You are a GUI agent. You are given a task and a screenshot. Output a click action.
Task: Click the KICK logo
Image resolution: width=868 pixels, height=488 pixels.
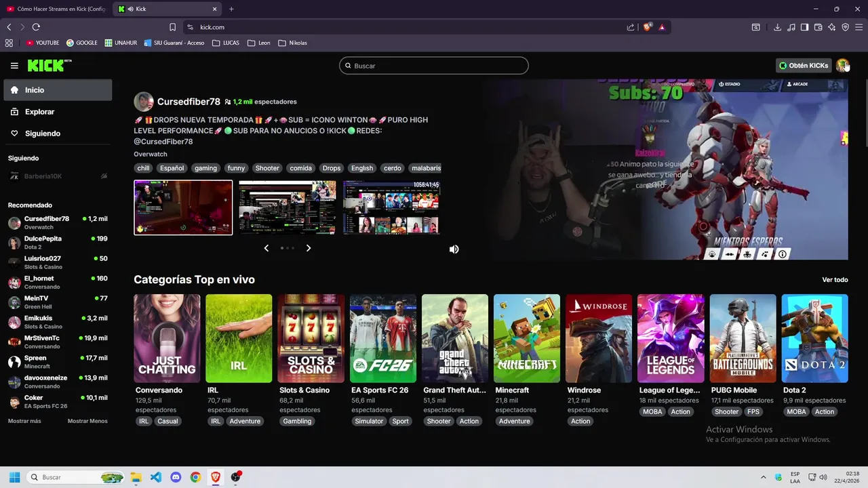pos(50,66)
